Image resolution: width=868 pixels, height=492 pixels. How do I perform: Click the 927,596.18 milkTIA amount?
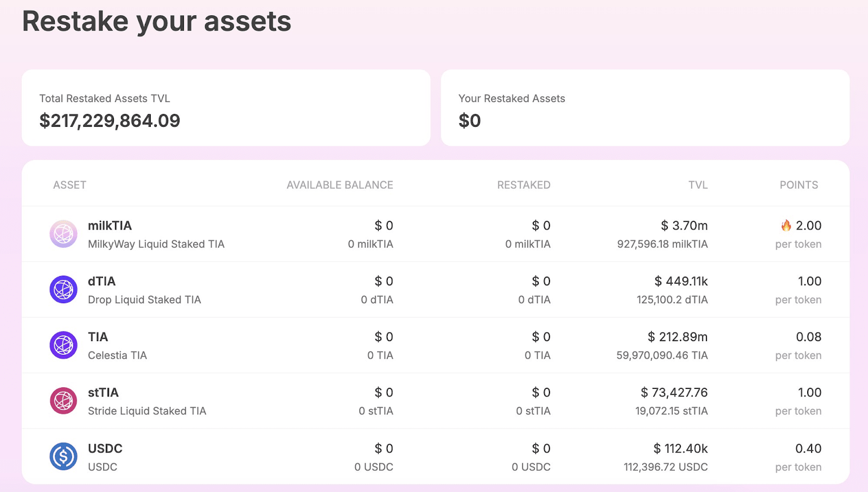(662, 244)
